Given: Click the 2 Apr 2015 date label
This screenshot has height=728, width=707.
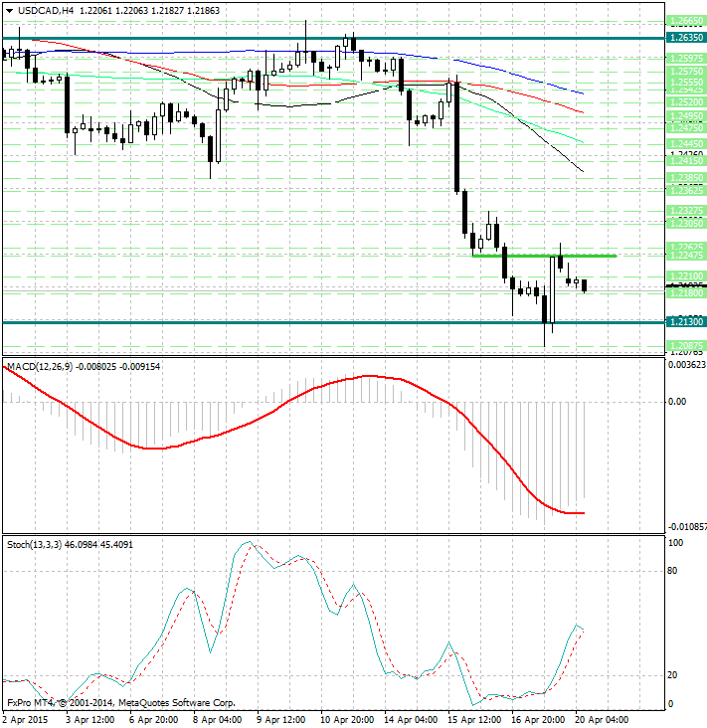Looking at the screenshot, I should 25,720.
